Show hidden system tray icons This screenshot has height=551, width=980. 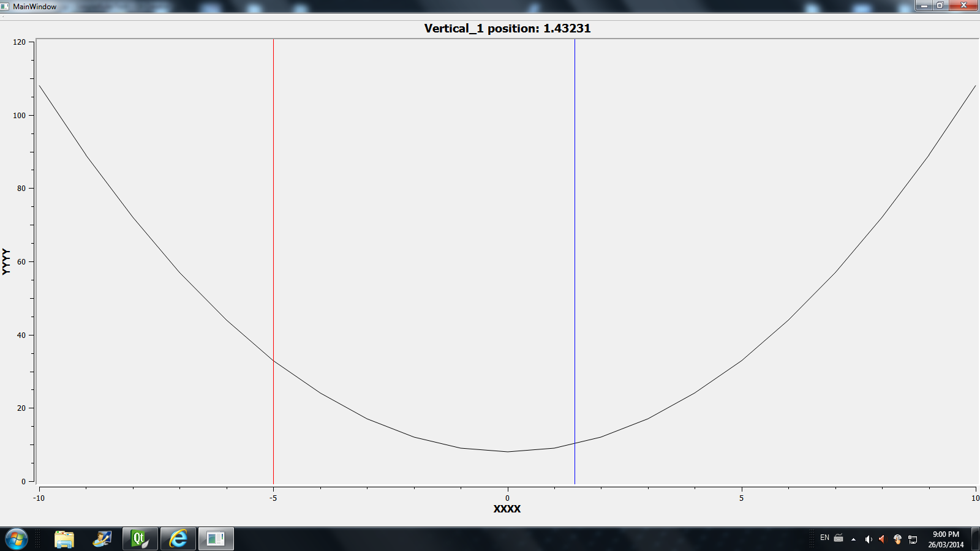(x=853, y=539)
